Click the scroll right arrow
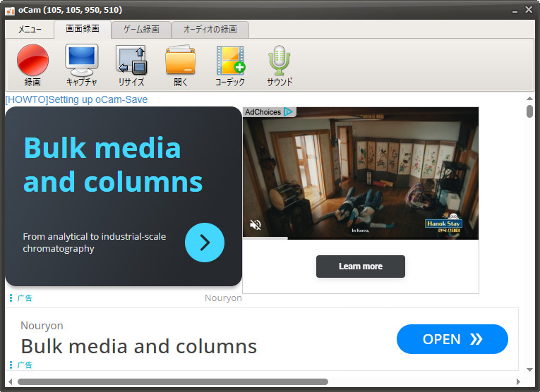Screen dimensions: 540x392 (518, 381)
